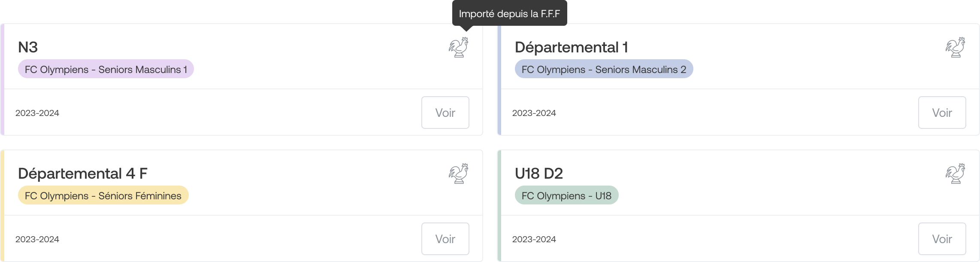
Task: Click Voir on the U18 D2 card
Action: point(942,239)
